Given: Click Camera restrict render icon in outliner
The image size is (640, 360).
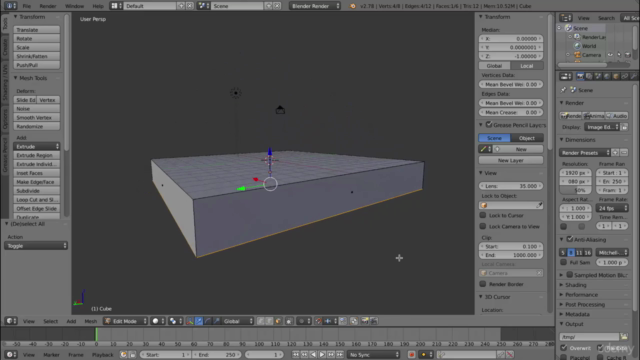Looking at the screenshot, I should click(x=628, y=55).
